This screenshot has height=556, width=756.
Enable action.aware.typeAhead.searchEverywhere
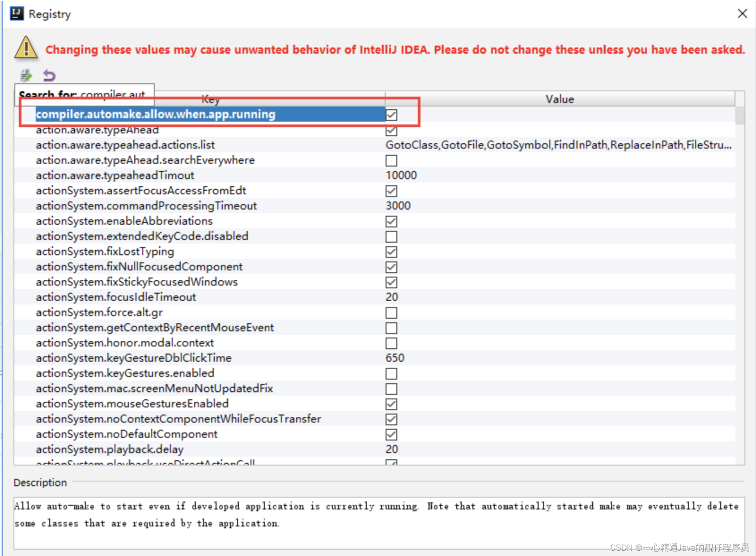[391, 160]
